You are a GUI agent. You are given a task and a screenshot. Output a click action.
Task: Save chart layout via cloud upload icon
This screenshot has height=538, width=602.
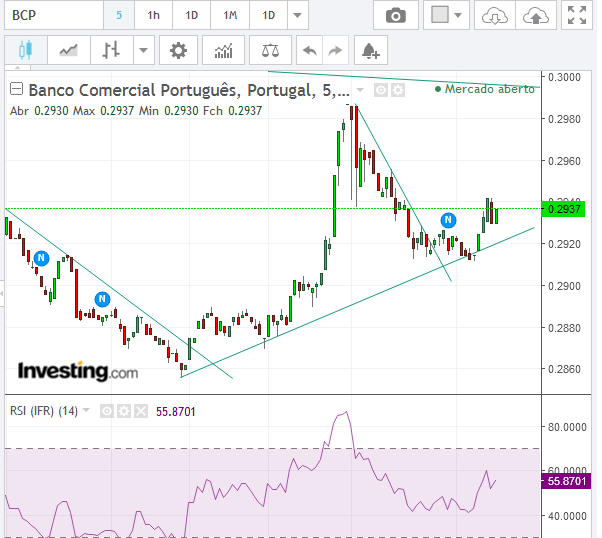pyautogui.click(x=536, y=15)
